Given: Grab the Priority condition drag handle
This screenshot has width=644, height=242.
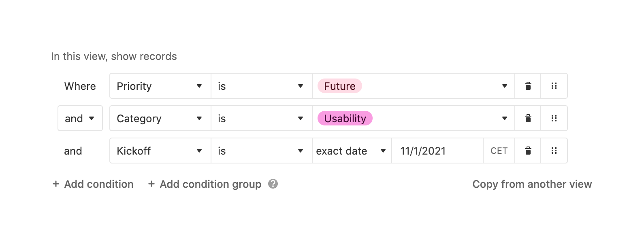Looking at the screenshot, I should click(x=554, y=86).
